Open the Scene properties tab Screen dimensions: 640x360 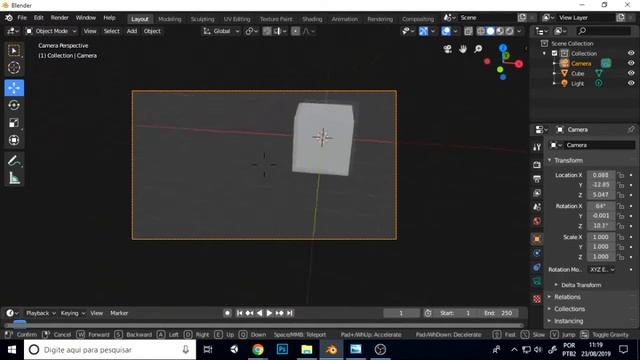537,207
